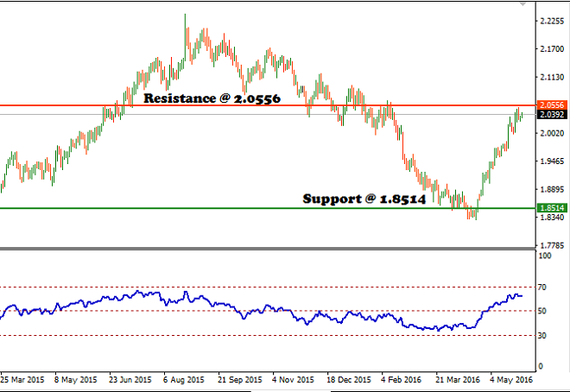
Task: Click the 23 Jun 2015 date label
Action: pyautogui.click(x=130, y=380)
